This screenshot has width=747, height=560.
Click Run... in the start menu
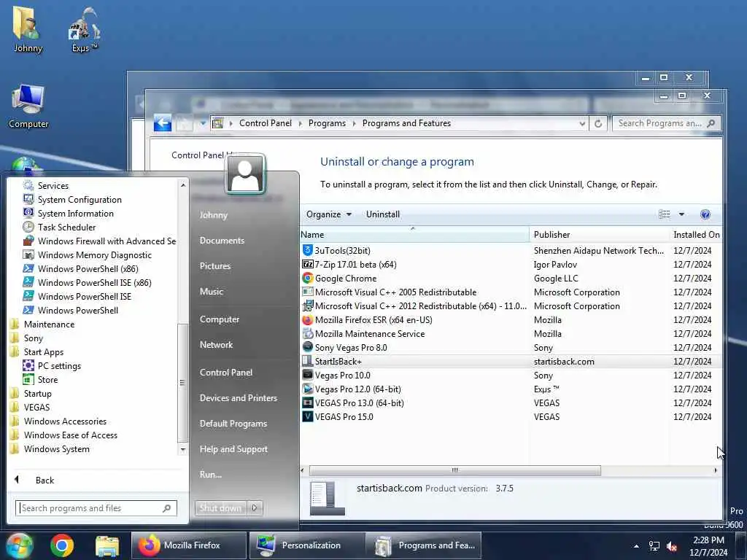[x=211, y=474]
